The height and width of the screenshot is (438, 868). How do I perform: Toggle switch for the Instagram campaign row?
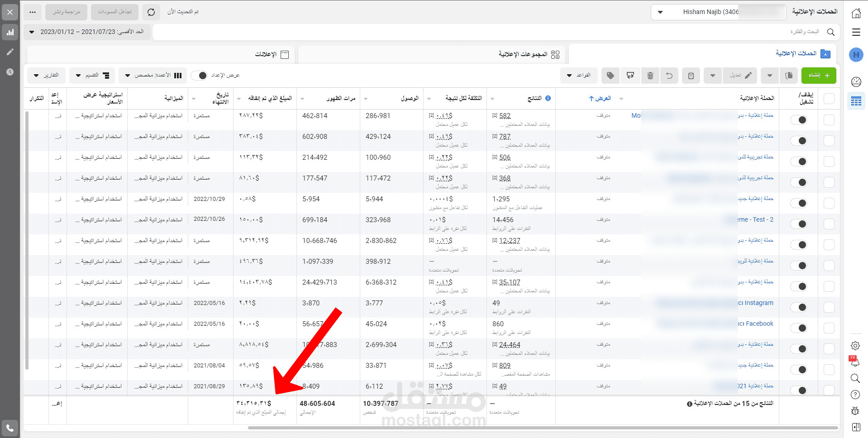[x=799, y=307]
